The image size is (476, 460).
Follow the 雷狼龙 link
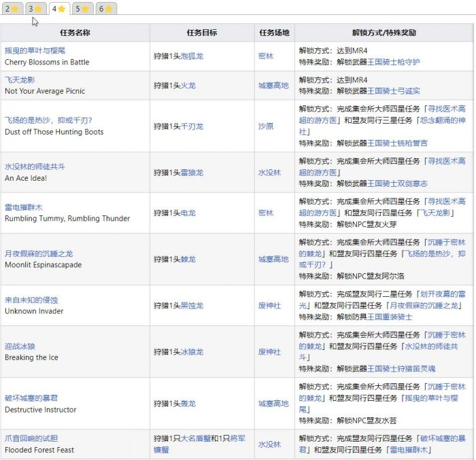(x=191, y=173)
